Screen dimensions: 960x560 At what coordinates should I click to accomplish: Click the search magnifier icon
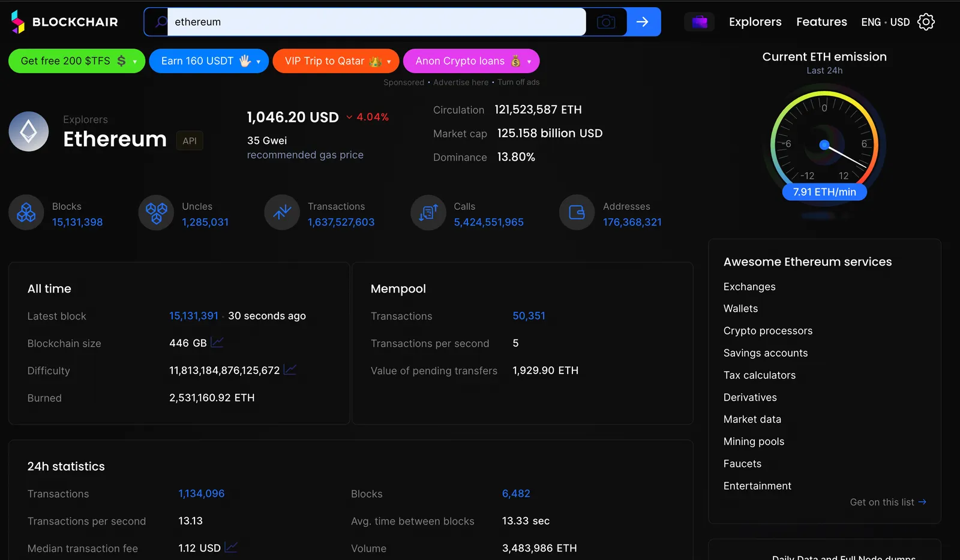click(x=160, y=22)
